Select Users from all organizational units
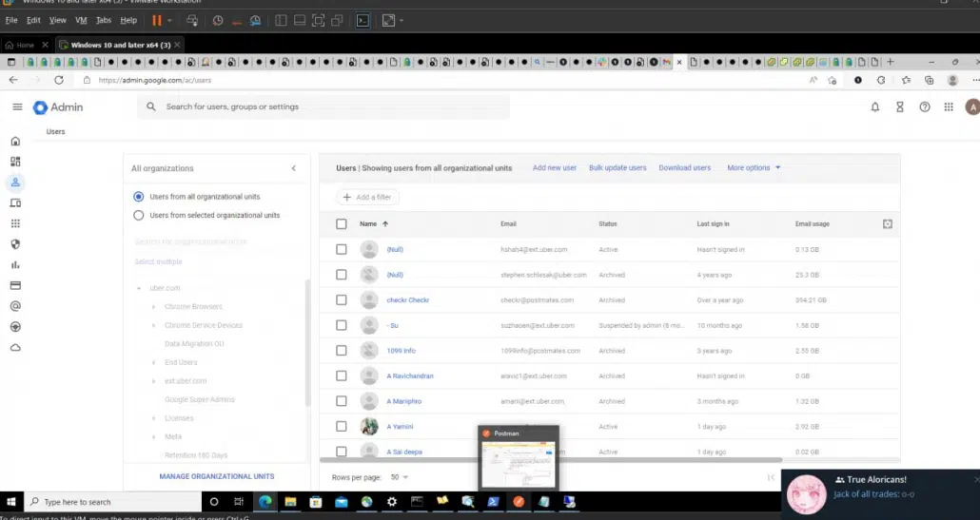 click(138, 197)
